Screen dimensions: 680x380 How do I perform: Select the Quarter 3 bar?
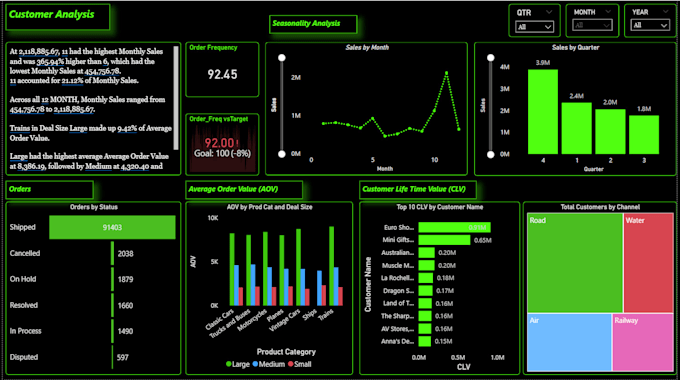tap(644, 135)
